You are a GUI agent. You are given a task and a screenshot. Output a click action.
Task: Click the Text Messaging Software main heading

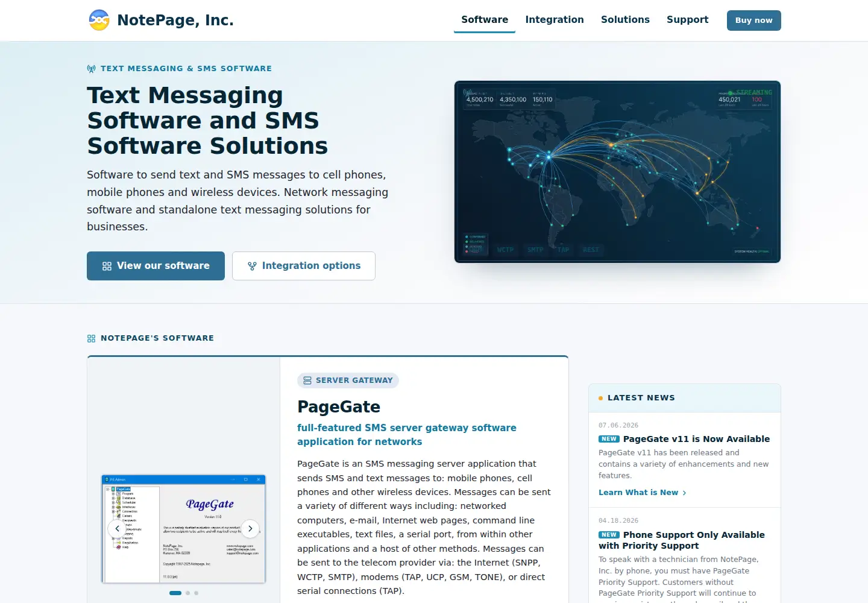[207, 121]
